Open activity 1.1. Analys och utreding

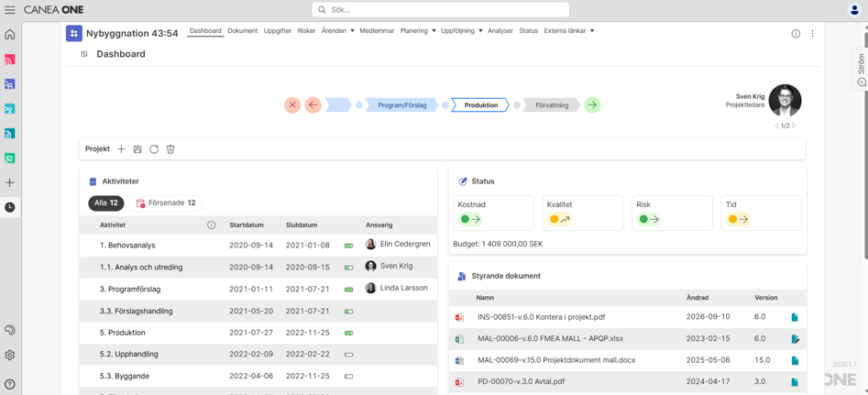coord(141,268)
